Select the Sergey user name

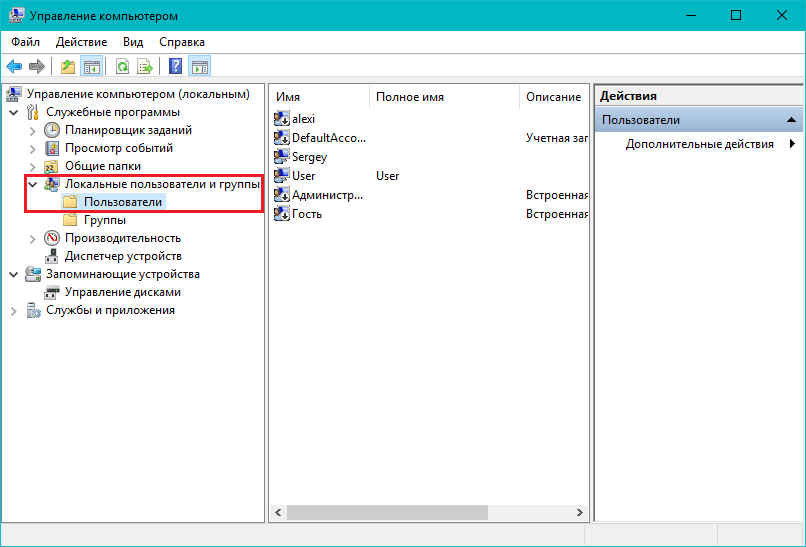coord(309,157)
